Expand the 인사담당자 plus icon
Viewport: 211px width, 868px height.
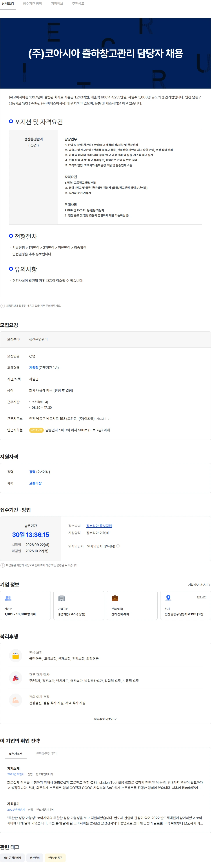[x=118, y=546]
